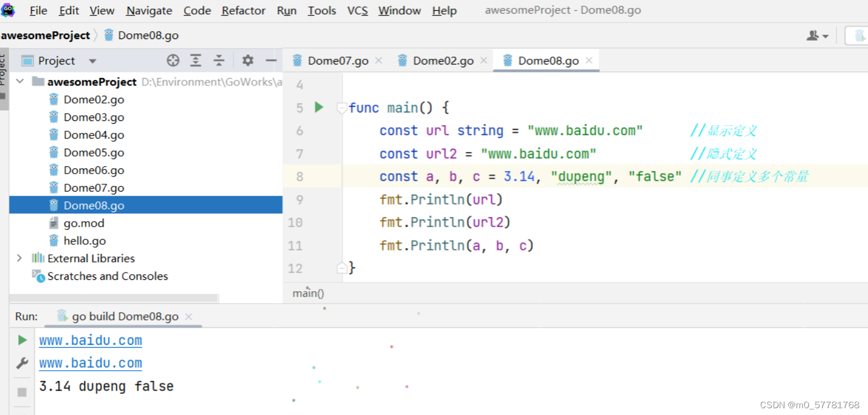Open the Refactor menu
This screenshot has height=415, width=868.
coord(243,11)
